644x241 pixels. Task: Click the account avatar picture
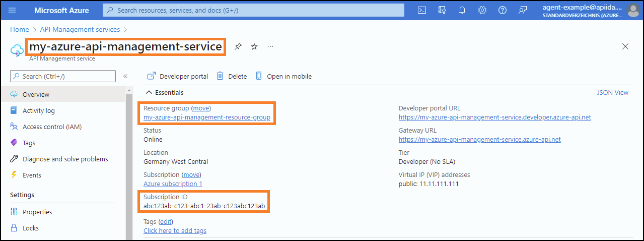click(633, 11)
